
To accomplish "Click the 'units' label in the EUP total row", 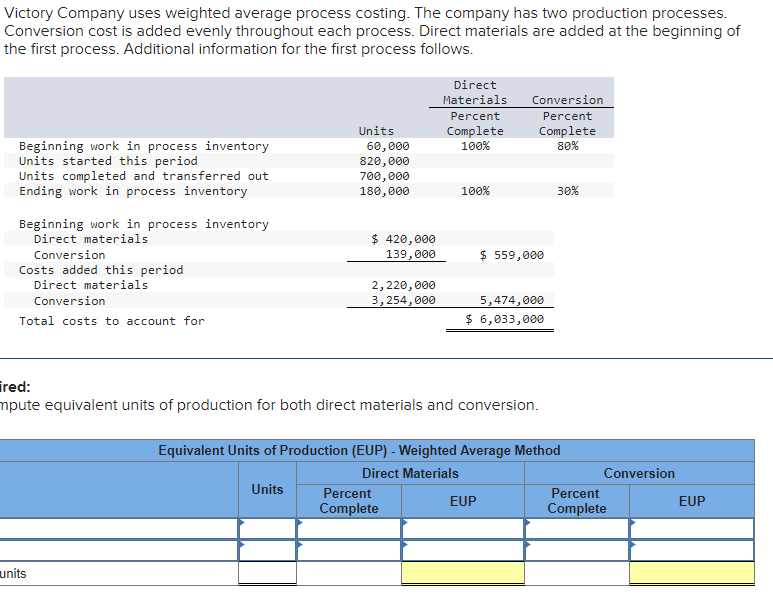I will 13,573.
